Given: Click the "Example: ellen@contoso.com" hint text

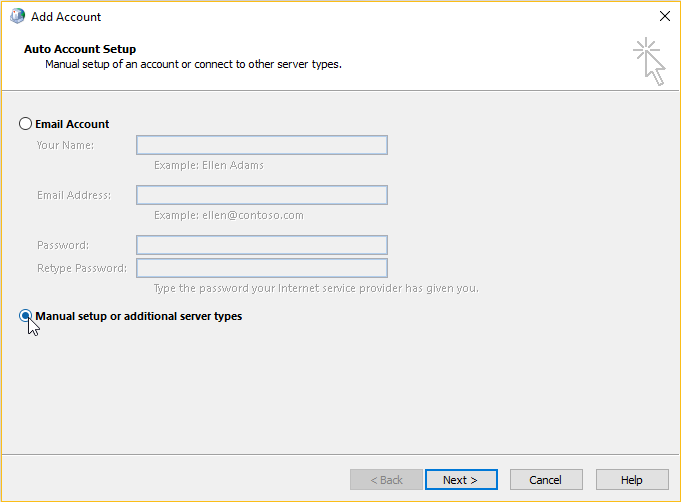Looking at the screenshot, I should pyautogui.click(x=229, y=215).
